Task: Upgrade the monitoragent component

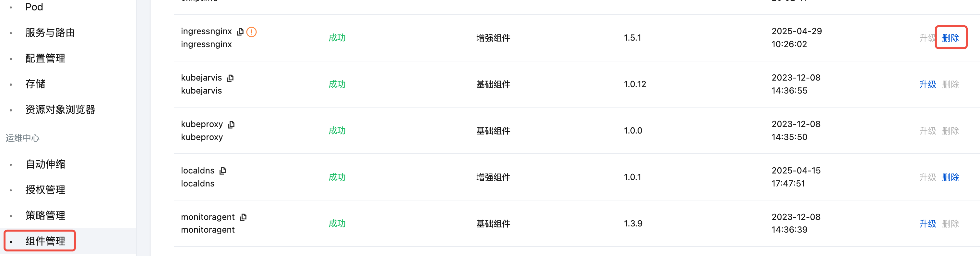Action: (x=927, y=224)
